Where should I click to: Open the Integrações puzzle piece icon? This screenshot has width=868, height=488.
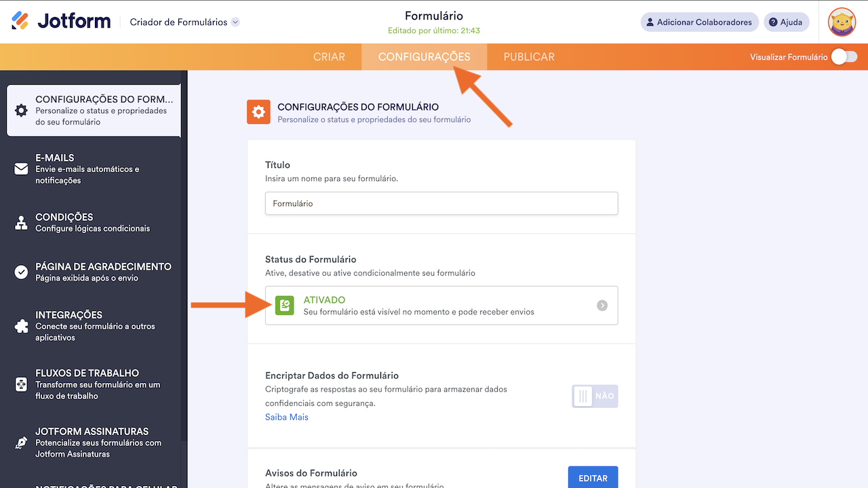[x=21, y=326]
